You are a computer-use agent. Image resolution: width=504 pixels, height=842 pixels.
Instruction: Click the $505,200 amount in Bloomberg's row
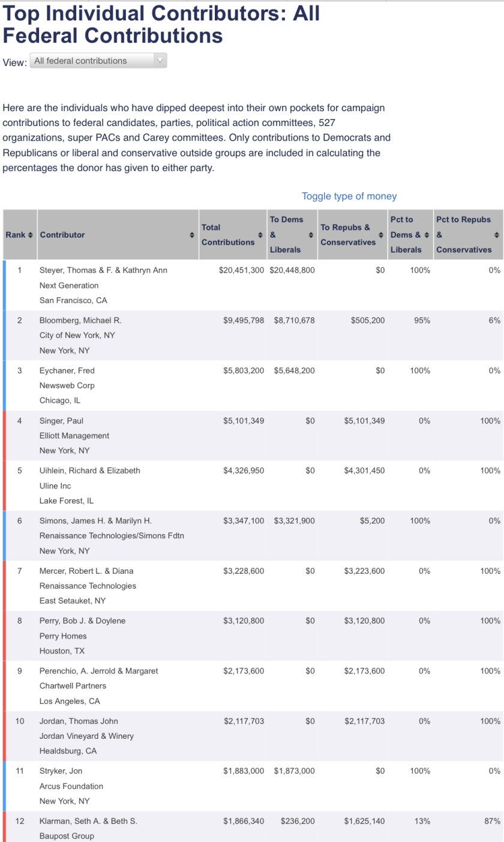pyautogui.click(x=367, y=320)
